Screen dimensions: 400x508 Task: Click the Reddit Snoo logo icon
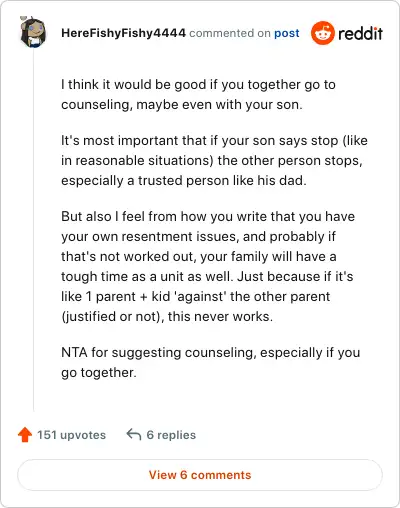(322, 33)
